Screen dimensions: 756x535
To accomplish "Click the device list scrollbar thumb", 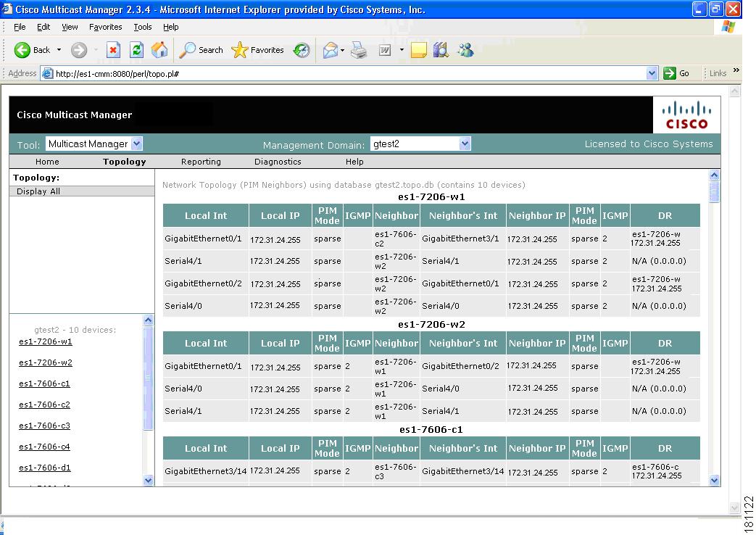I will coord(148,378).
